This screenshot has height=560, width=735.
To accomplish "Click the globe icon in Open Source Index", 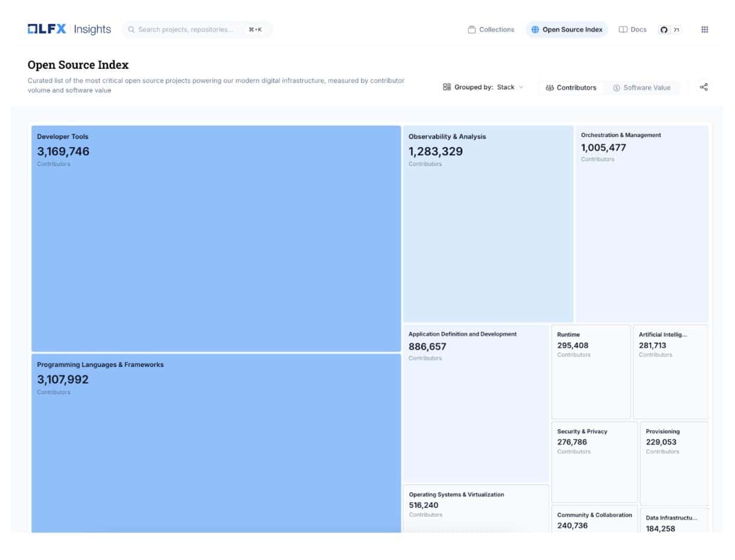I will pos(535,30).
